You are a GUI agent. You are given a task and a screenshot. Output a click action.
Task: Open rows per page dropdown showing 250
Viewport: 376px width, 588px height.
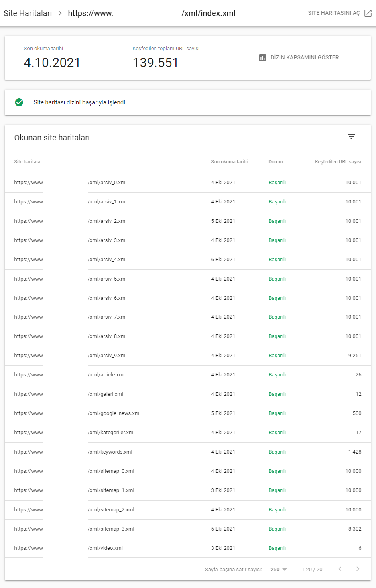pyautogui.click(x=278, y=569)
